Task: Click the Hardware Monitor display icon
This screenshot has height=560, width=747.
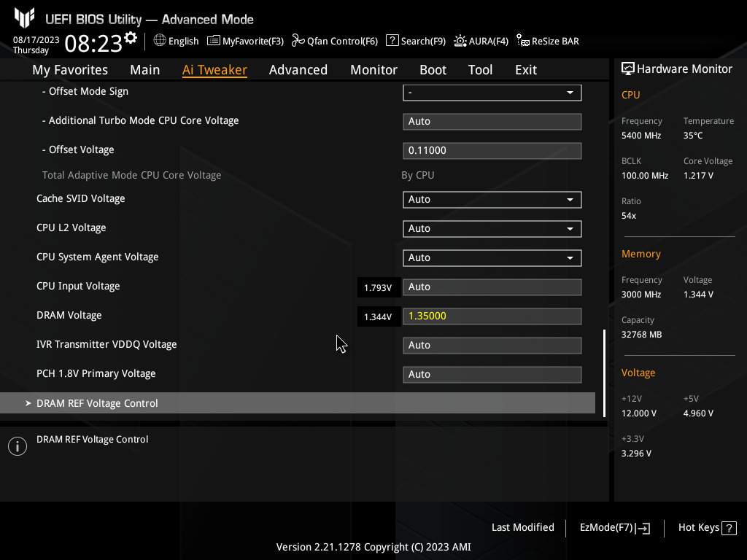Action: pyautogui.click(x=628, y=69)
